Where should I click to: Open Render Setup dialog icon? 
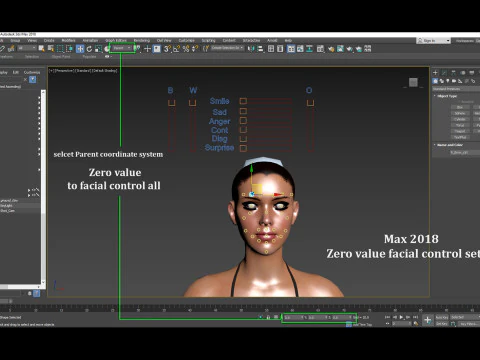pyautogui.click(x=331, y=49)
